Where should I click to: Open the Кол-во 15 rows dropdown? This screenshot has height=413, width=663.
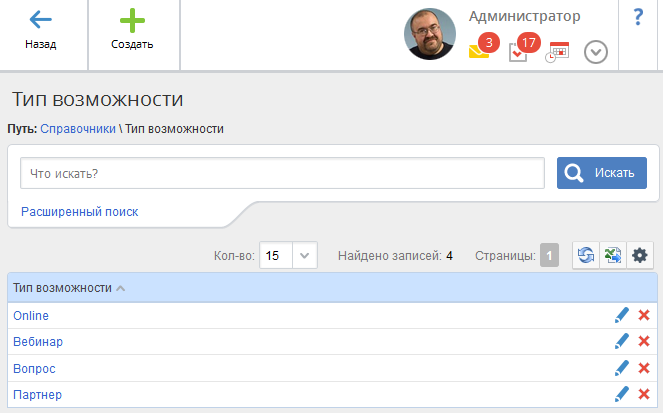(288, 255)
